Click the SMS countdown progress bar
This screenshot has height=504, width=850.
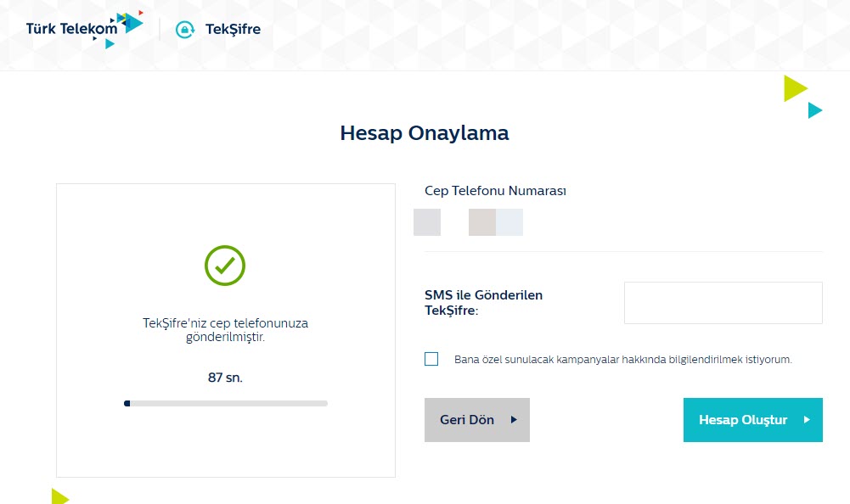[x=225, y=404]
